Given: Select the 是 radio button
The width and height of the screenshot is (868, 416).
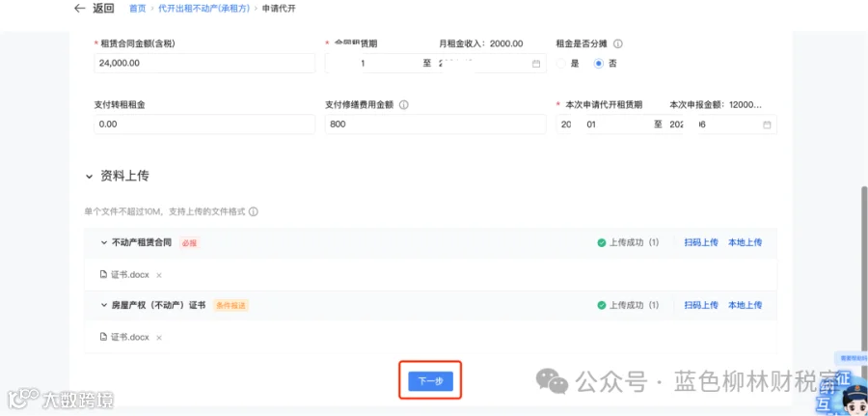Looking at the screenshot, I should coord(561,64).
